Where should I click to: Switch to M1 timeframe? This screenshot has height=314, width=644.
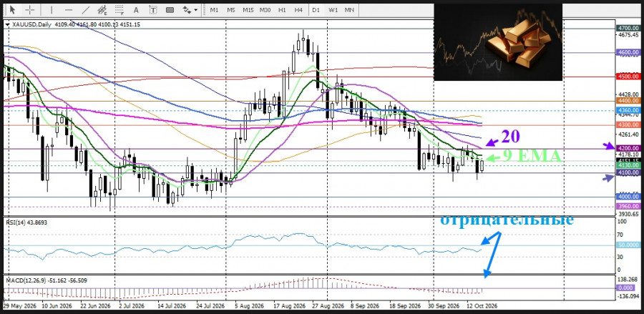pyautogui.click(x=214, y=9)
